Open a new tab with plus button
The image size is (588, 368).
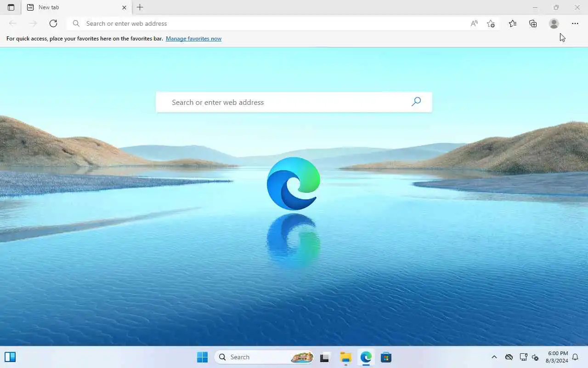pyautogui.click(x=140, y=7)
